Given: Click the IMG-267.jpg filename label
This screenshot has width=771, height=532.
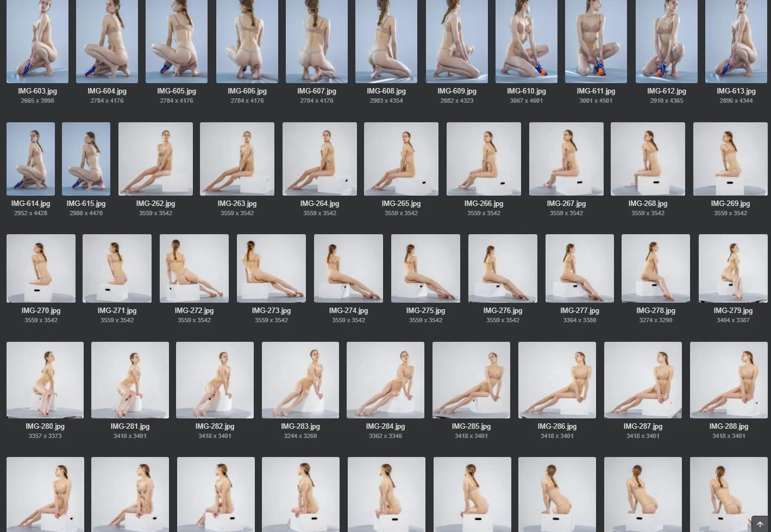Looking at the screenshot, I should [566, 204].
